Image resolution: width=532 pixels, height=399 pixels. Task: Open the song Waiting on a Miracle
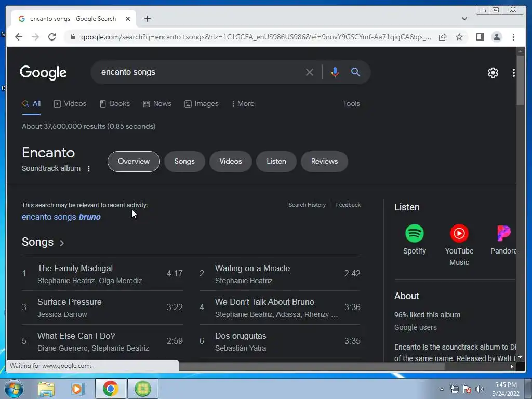(x=280, y=274)
